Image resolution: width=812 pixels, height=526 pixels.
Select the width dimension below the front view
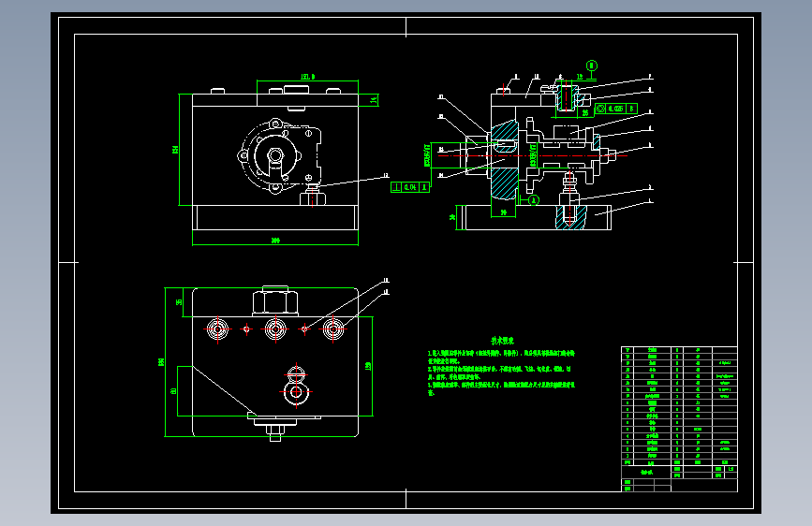click(x=275, y=241)
